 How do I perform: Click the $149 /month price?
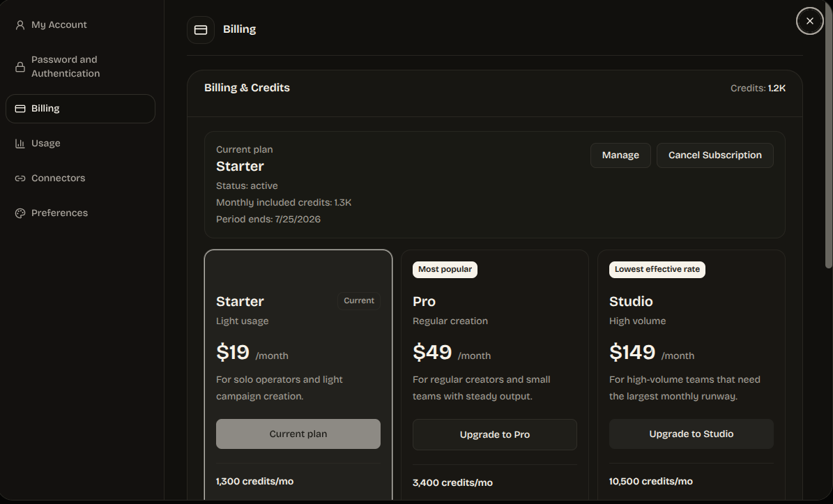pyautogui.click(x=652, y=353)
